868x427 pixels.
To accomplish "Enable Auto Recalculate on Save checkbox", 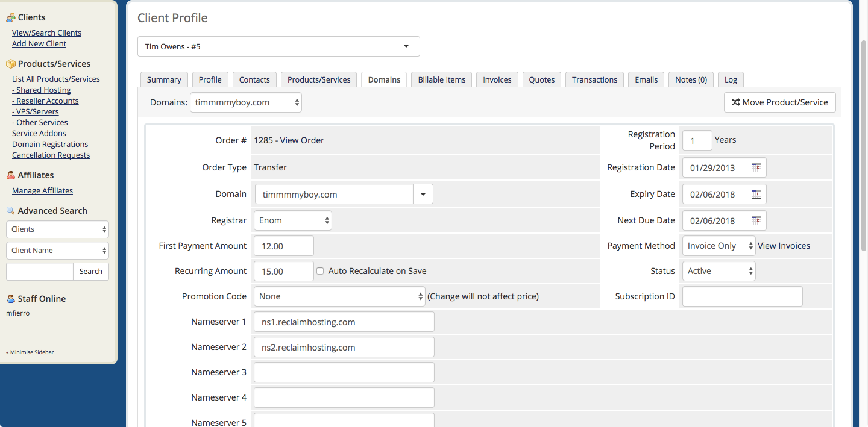I will coord(321,271).
